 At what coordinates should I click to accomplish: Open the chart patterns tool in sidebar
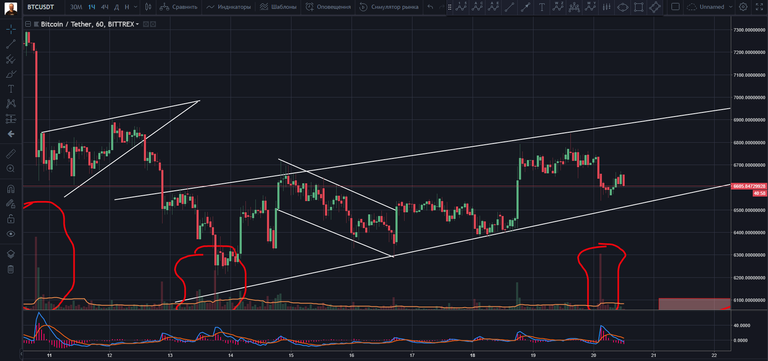pyautogui.click(x=11, y=103)
